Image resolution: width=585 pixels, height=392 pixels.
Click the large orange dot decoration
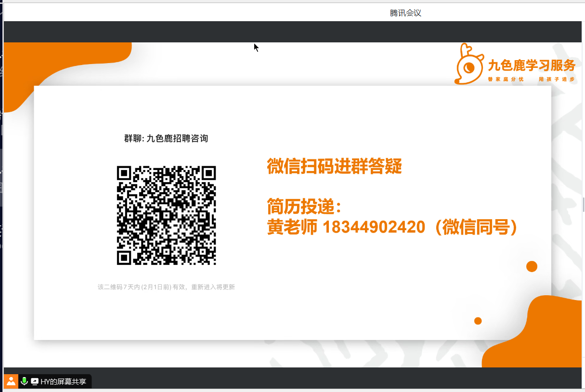click(532, 266)
